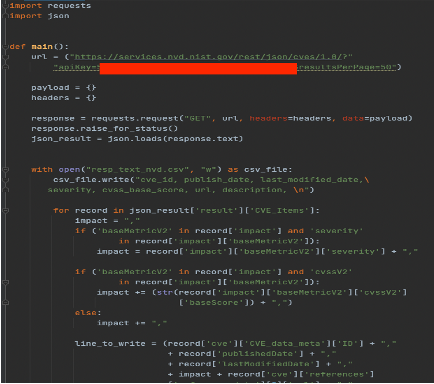Click the 'line_to_write' variable name
The image size is (434, 384).
tap(110, 344)
